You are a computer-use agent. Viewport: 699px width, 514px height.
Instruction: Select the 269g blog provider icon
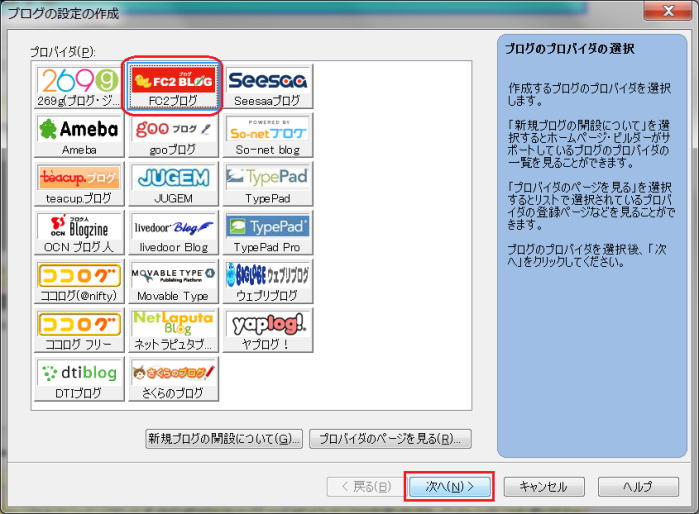pos(79,86)
